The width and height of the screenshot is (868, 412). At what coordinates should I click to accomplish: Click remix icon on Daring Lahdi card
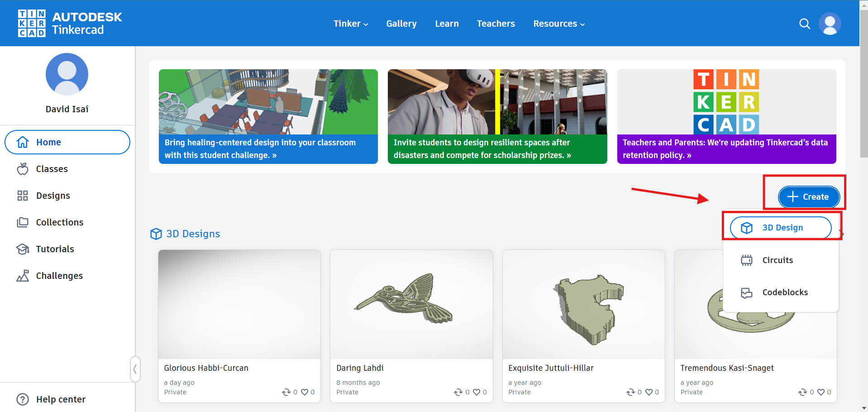(x=458, y=392)
